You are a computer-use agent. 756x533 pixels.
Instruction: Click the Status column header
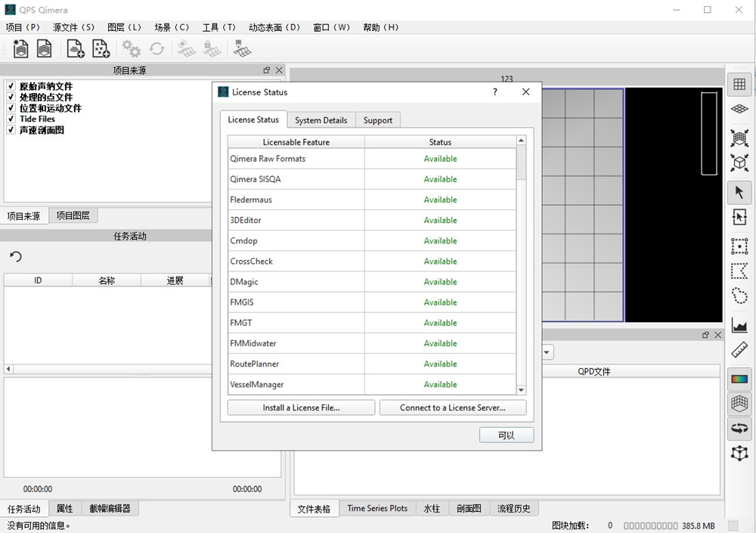440,142
